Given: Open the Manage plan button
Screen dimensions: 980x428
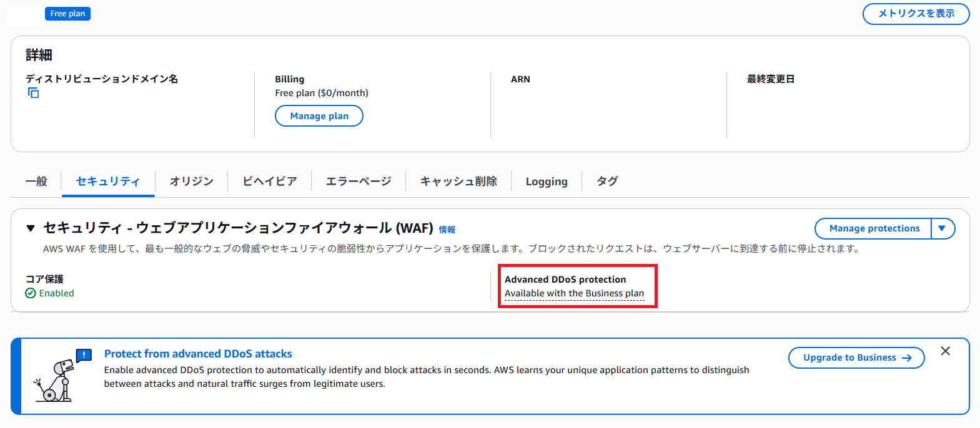Looking at the screenshot, I should 319,116.
